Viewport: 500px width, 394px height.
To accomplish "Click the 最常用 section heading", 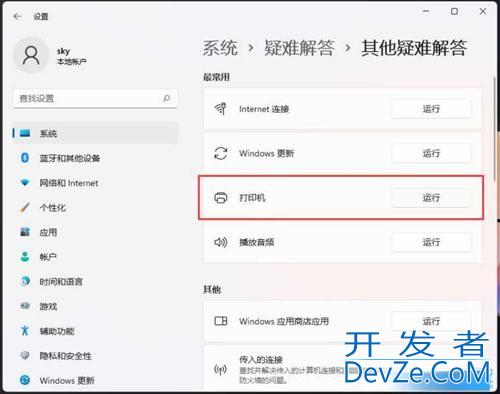I will 216,77.
